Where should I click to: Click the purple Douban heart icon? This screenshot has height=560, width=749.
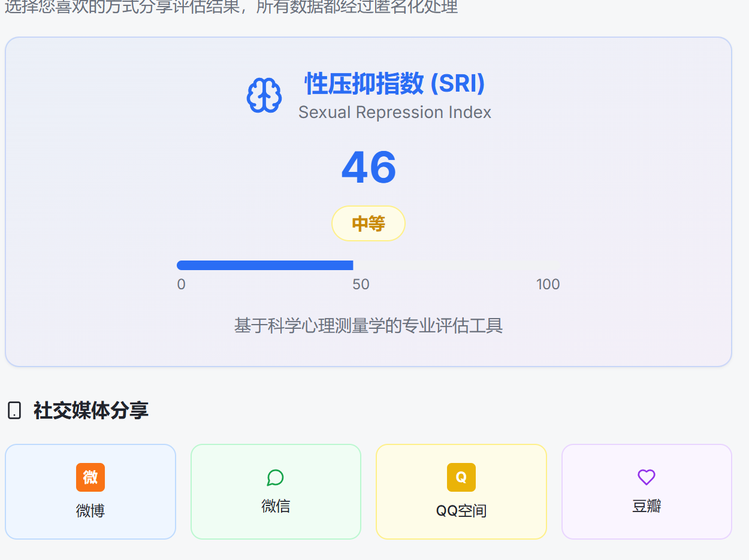(x=647, y=477)
